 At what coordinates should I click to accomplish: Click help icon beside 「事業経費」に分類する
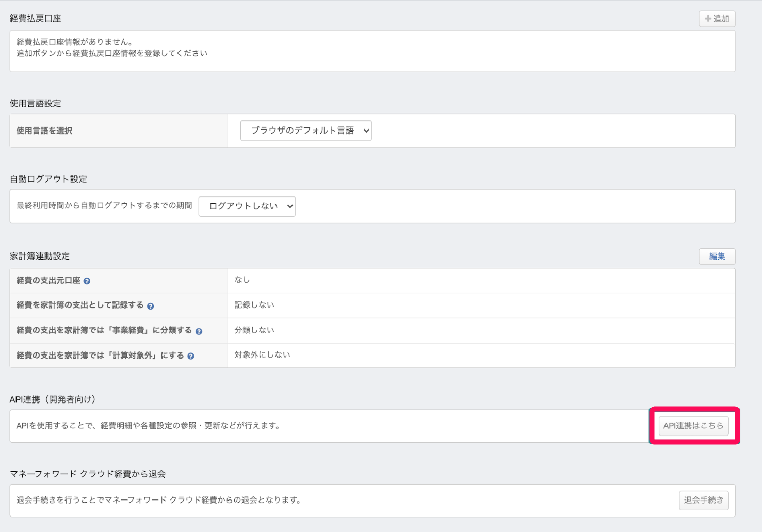[x=199, y=331]
